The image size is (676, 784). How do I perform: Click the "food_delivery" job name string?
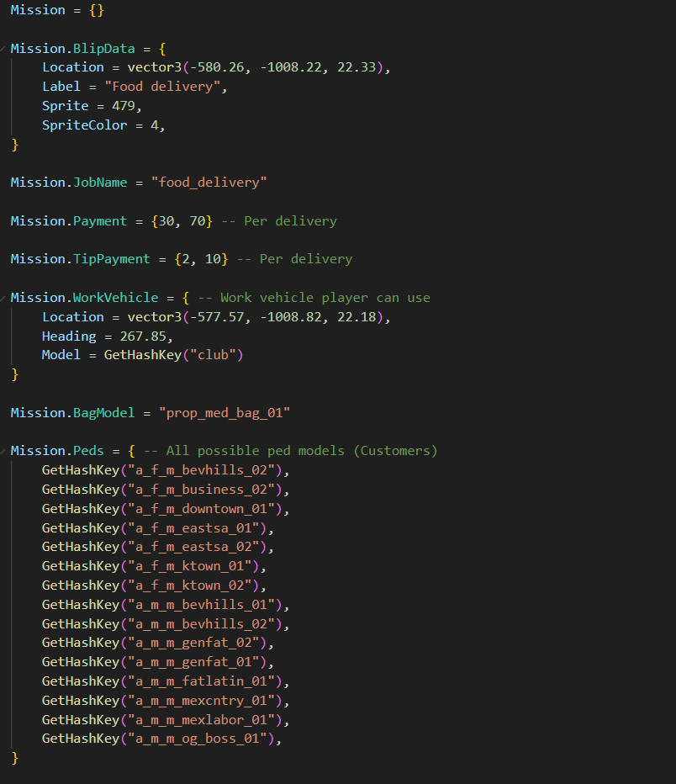(x=209, y=183)
